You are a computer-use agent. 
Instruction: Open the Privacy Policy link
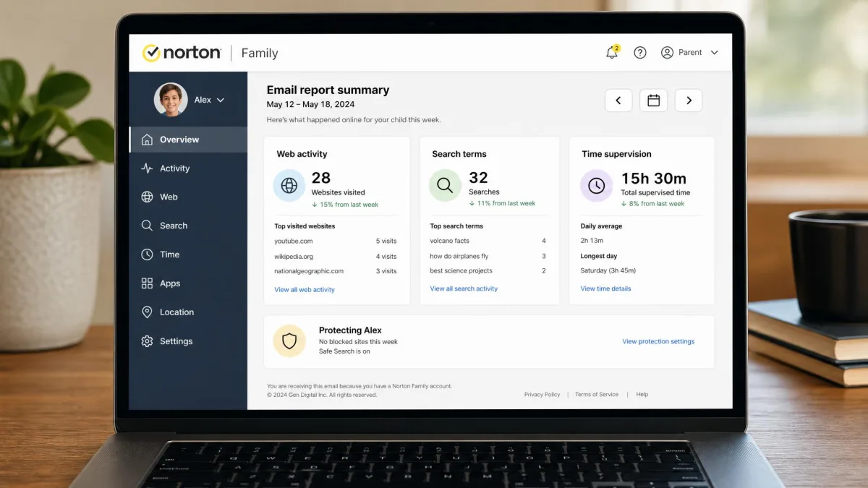542,395
